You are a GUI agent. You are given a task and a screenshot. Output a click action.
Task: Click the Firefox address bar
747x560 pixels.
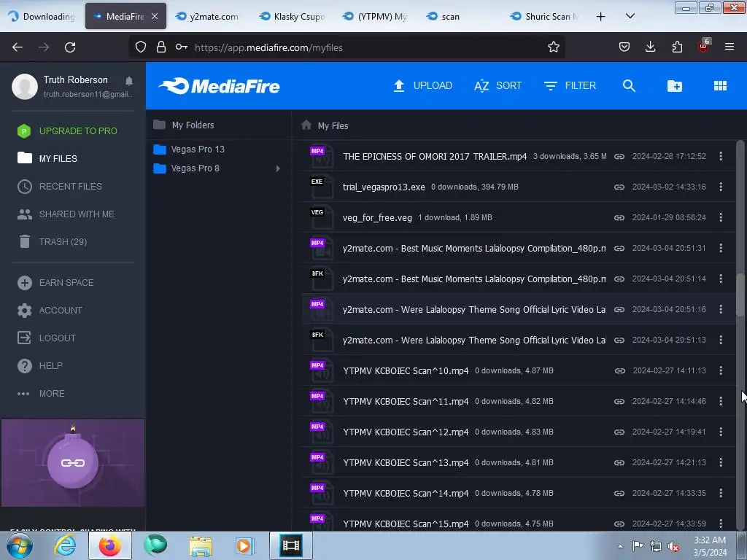pyautogui.click(x=347, y=47)
